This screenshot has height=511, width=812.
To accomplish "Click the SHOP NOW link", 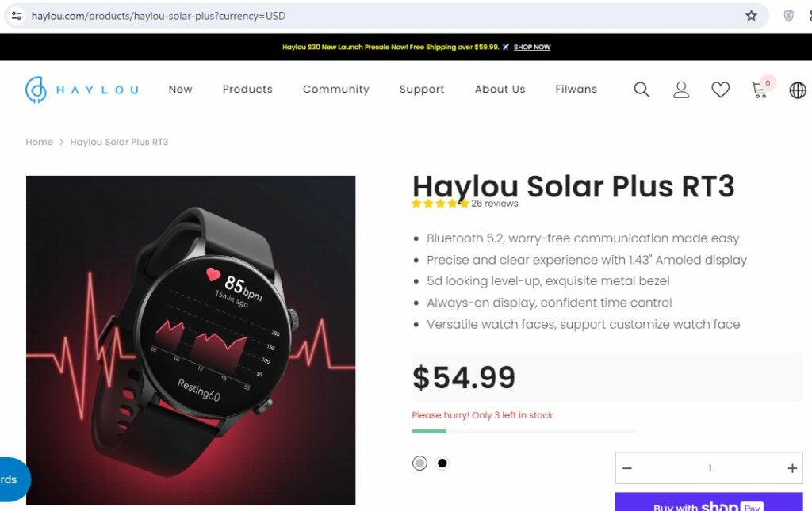I will pos(532,47).
